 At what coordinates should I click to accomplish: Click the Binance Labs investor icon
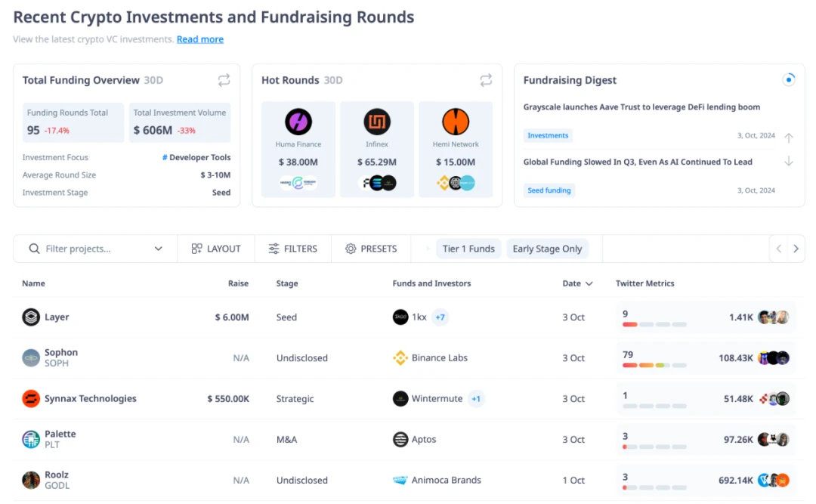400,358
